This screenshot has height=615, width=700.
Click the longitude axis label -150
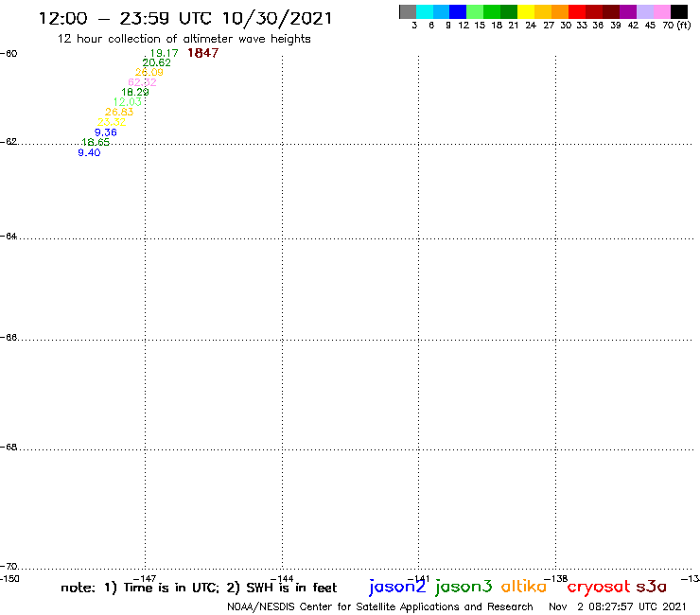click(x=9, y=579)
